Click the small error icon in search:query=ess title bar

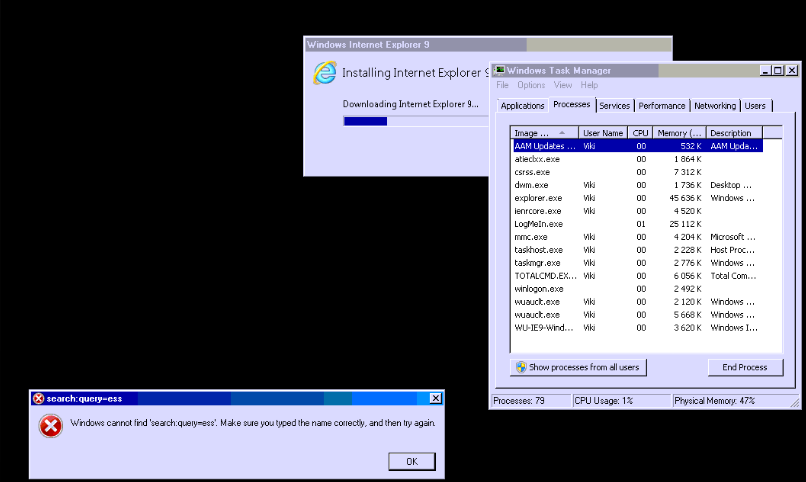[39, 399]
